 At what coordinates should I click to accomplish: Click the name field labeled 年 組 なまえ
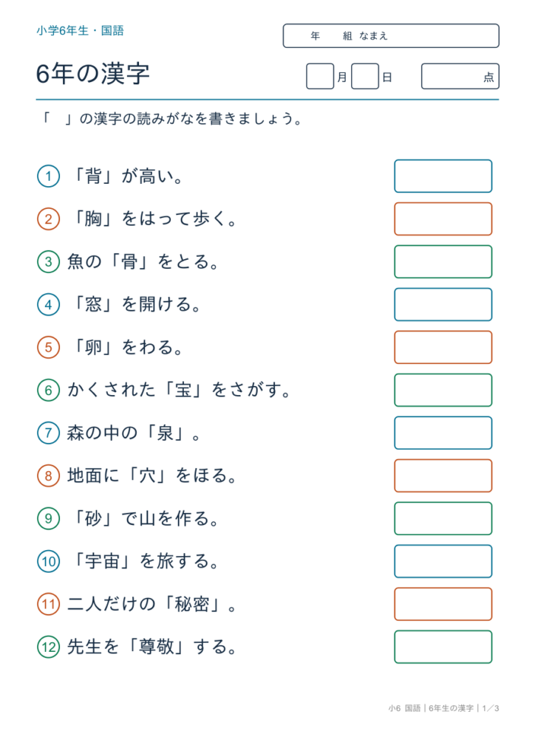click(x=391, y=35)
